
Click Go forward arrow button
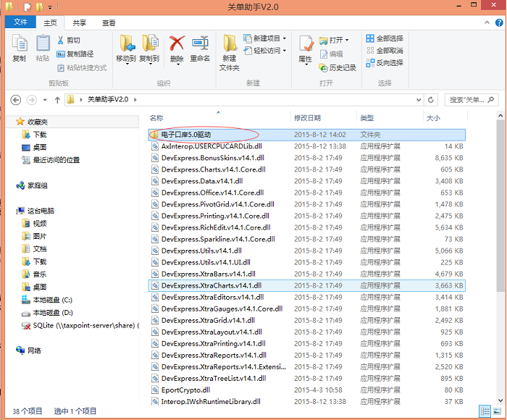pos(31,100)
